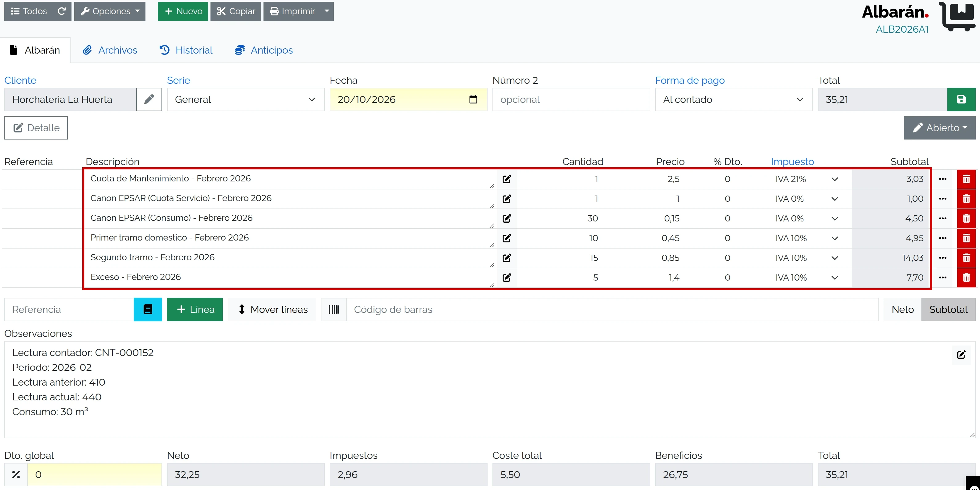Edit description of Exceso - Febrero 2026 line
980x490 pixels.
click(x=507, y=277)
